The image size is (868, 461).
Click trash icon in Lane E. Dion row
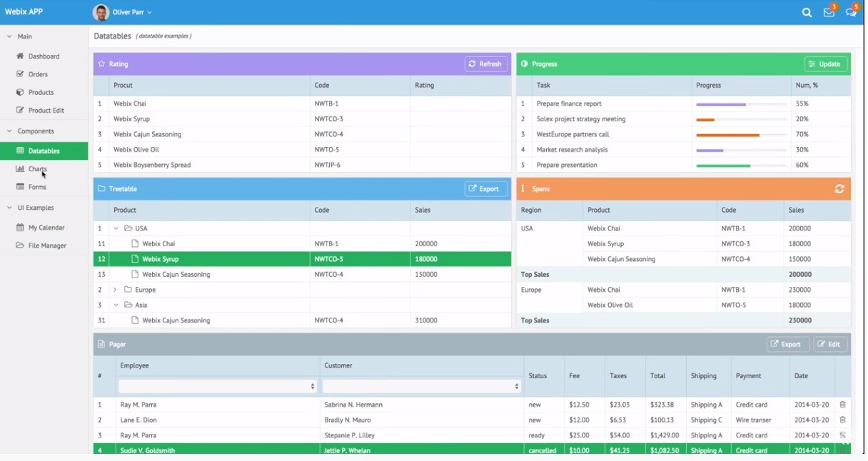[842, 420]
